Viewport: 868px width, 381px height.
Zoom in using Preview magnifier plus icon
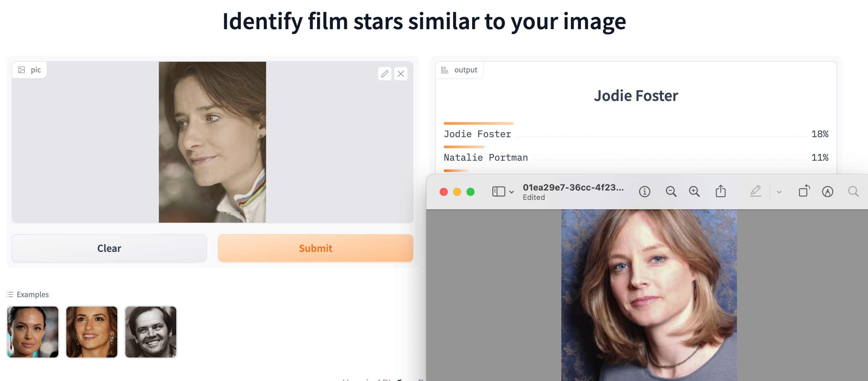(x=694, y=192)
